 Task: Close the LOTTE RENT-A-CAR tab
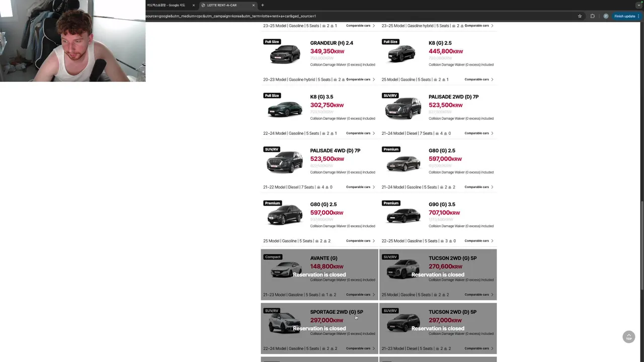(x=254, y=5)
